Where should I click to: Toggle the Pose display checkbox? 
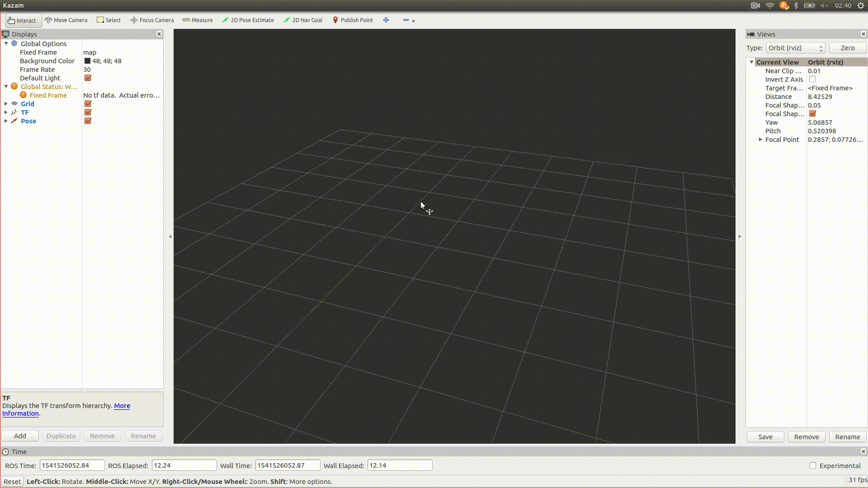(88, 121)
